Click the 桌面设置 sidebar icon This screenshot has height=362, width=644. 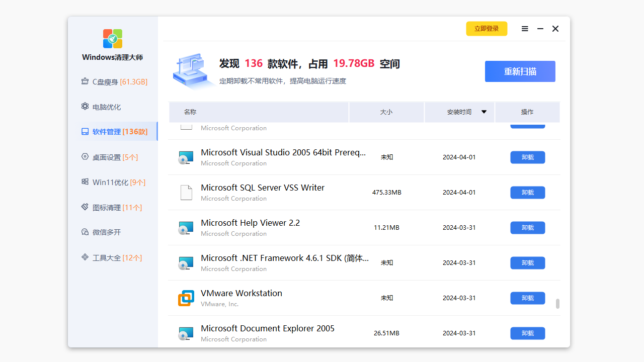85,156
